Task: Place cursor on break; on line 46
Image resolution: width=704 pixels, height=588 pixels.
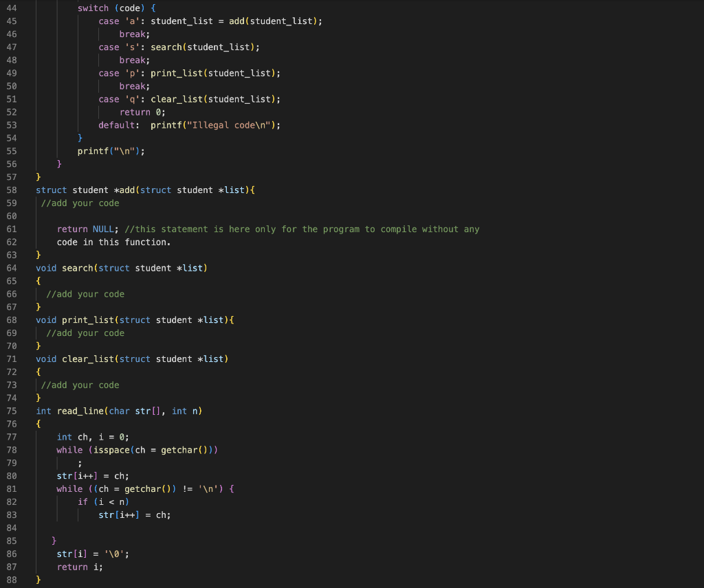Action: [135, 34]
